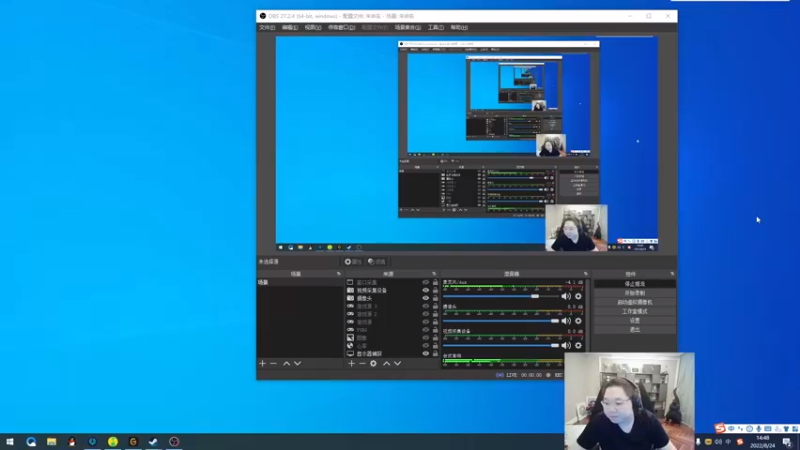
Task: Lock the 显示器捕获 source
Action: (x=435, y=354)
